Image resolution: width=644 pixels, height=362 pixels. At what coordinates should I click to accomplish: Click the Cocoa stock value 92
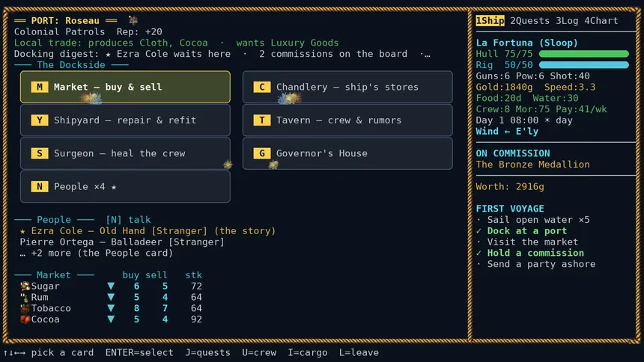click(x=196, y=319)
